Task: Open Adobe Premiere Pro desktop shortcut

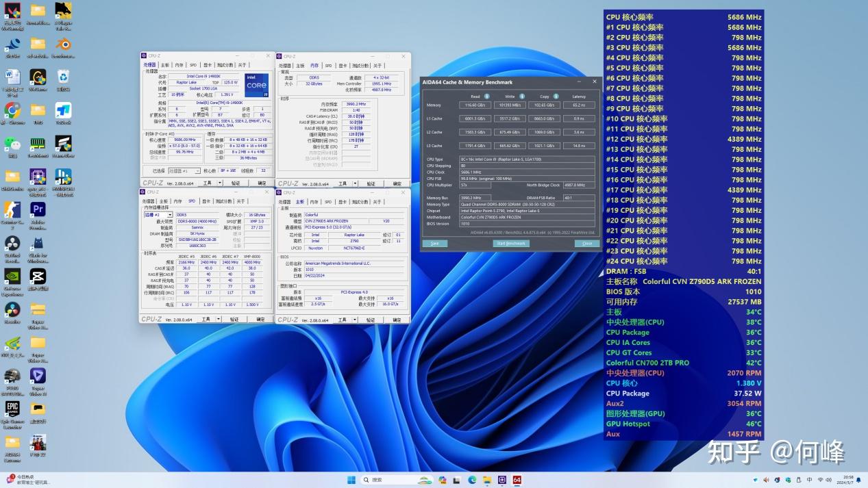Action: pos(38,210)
